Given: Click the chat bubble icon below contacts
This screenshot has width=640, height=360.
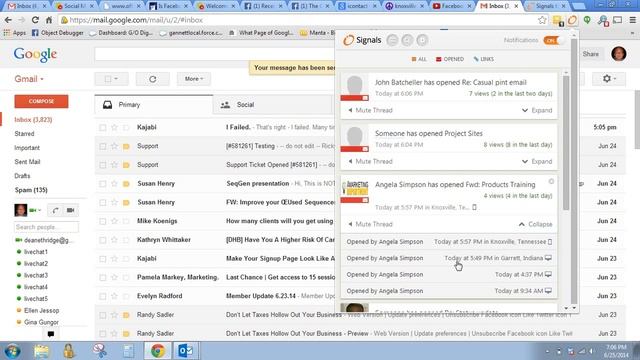Looking at the screenshot, I should coord(51,334).
